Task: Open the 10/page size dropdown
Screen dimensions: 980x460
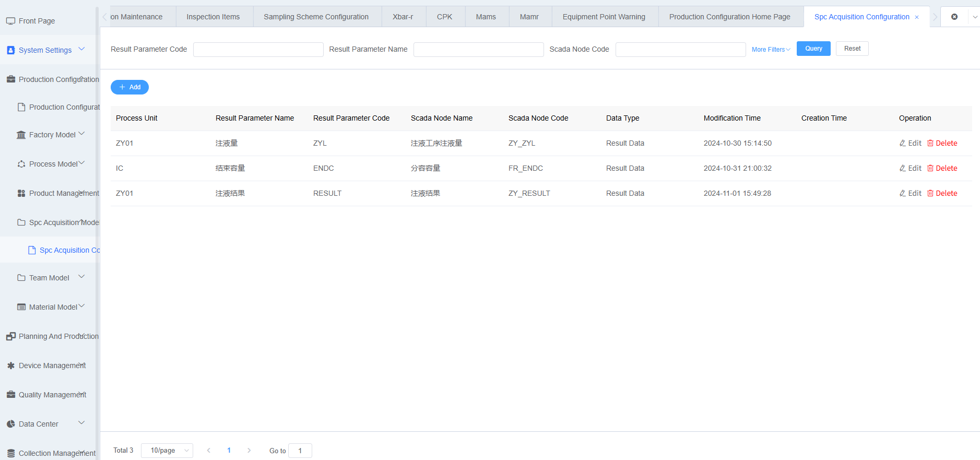Action: 167,451
